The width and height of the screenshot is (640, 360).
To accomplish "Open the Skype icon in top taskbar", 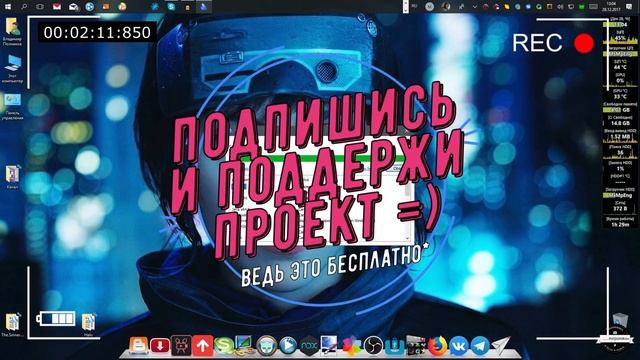I will pyautogui.click(x=171, y=7).
